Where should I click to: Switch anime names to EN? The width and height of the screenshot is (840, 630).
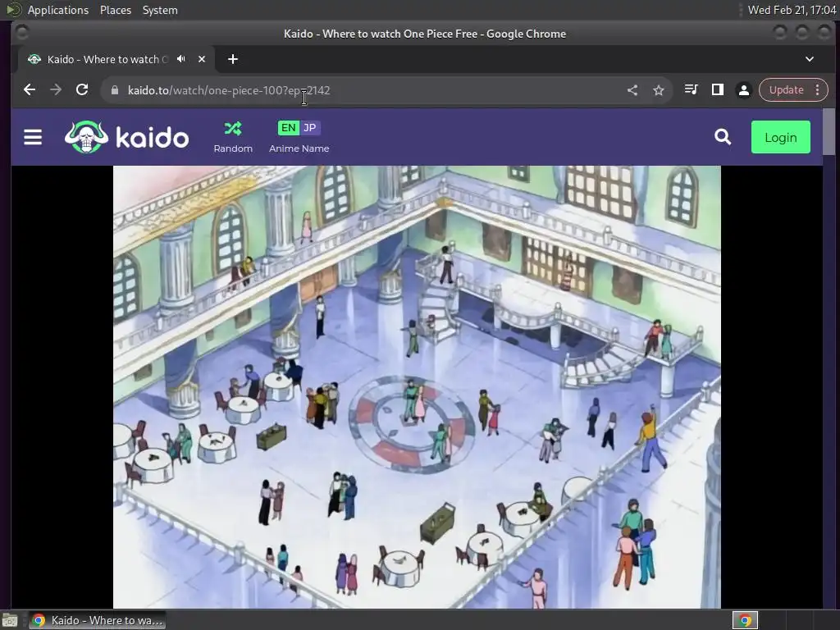tap(288, 128)
